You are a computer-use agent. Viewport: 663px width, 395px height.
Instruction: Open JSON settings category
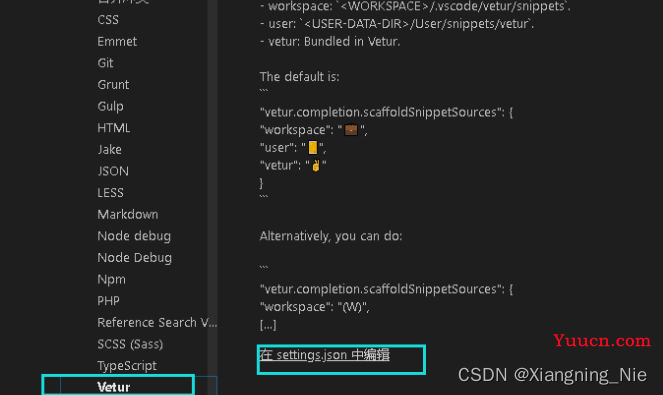pos(113,171)
